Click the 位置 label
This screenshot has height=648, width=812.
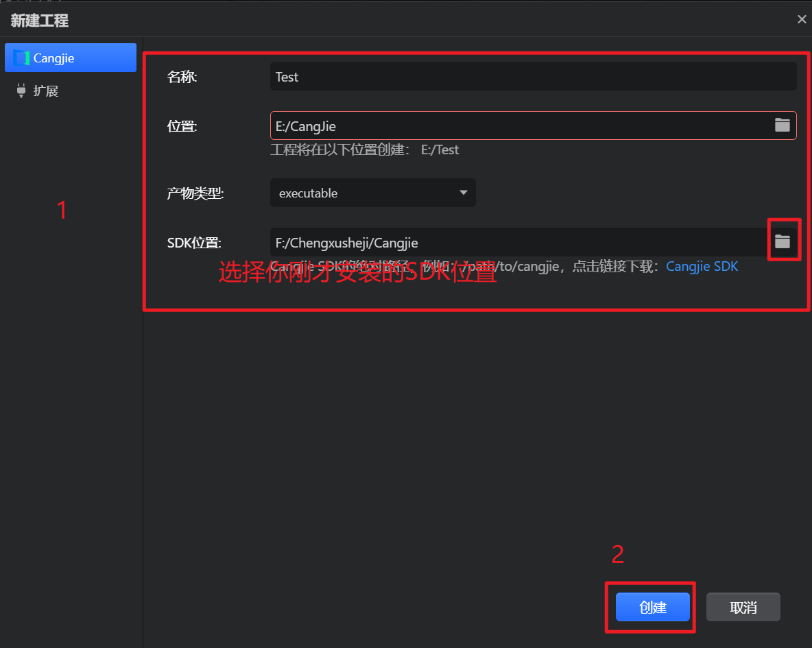tap(182, 126)
